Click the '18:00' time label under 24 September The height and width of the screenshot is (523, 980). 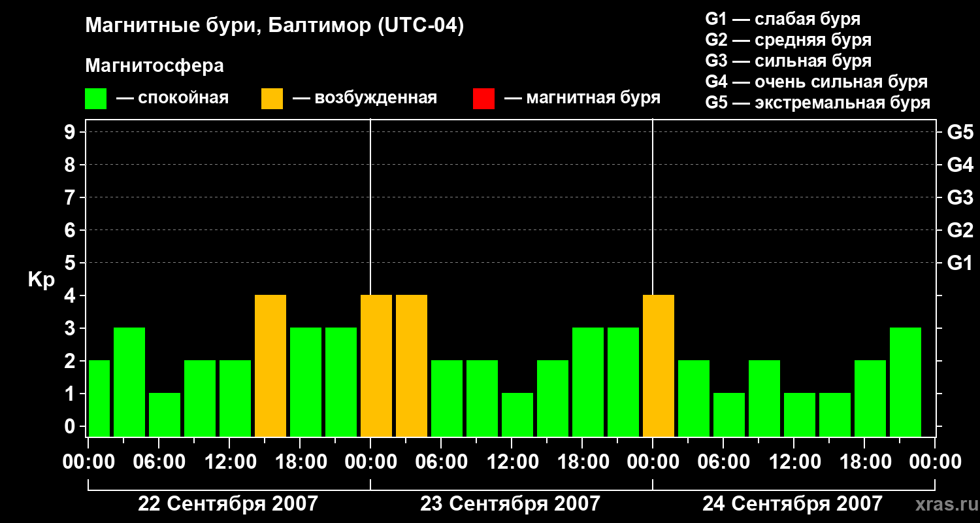coord(864,462)
